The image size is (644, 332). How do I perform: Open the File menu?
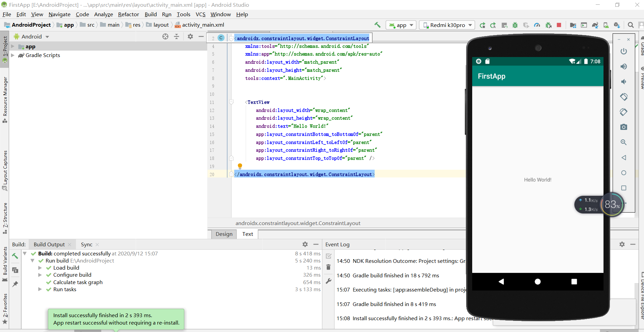(7, 14)
